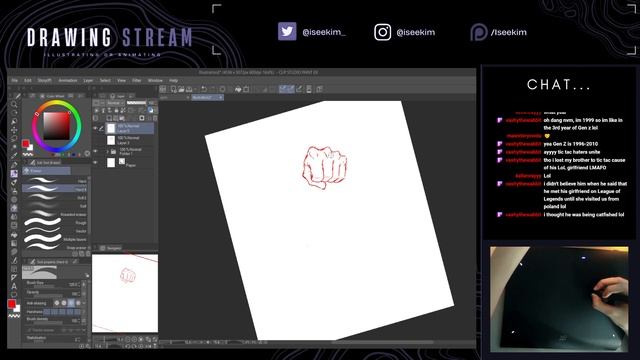This screenshot has width=640, height=360.
Task: Click the fill paint-bucket icon in command bar
Action: [x=238, y=89]
